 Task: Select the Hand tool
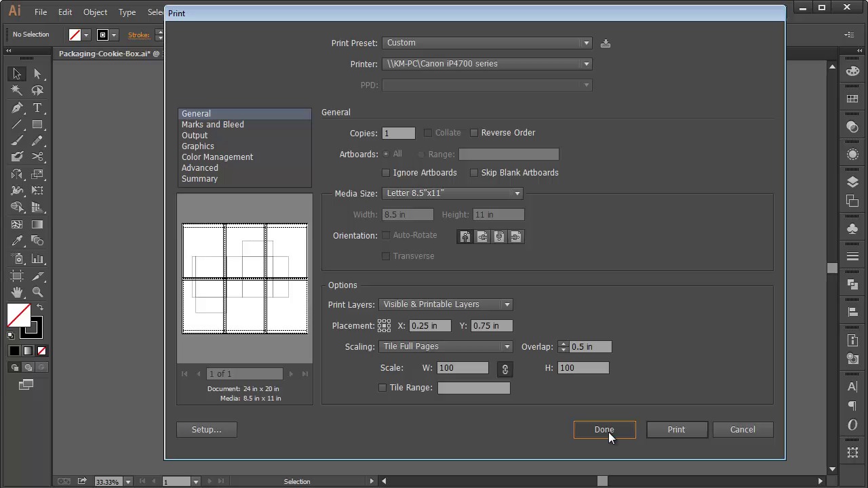coord(17,292)
